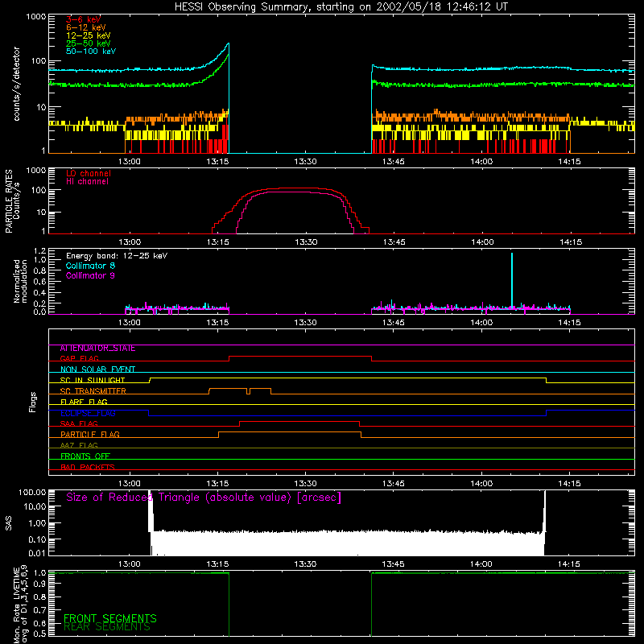Click the Energy band: 12-25 keV label
Viewport: 644px width, 644px height.
117,256
